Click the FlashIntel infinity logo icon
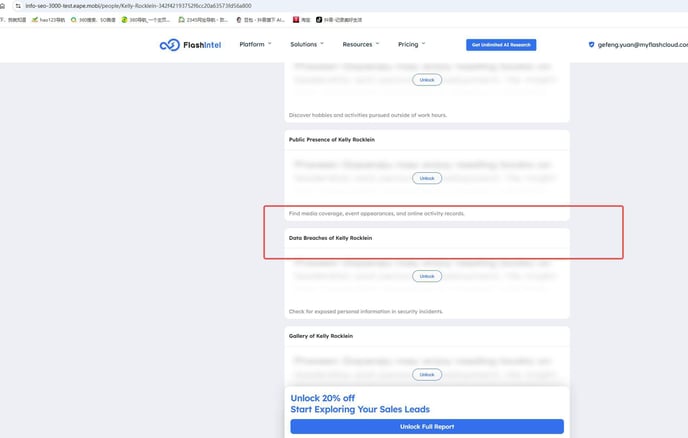 click(x=169, y=45)
